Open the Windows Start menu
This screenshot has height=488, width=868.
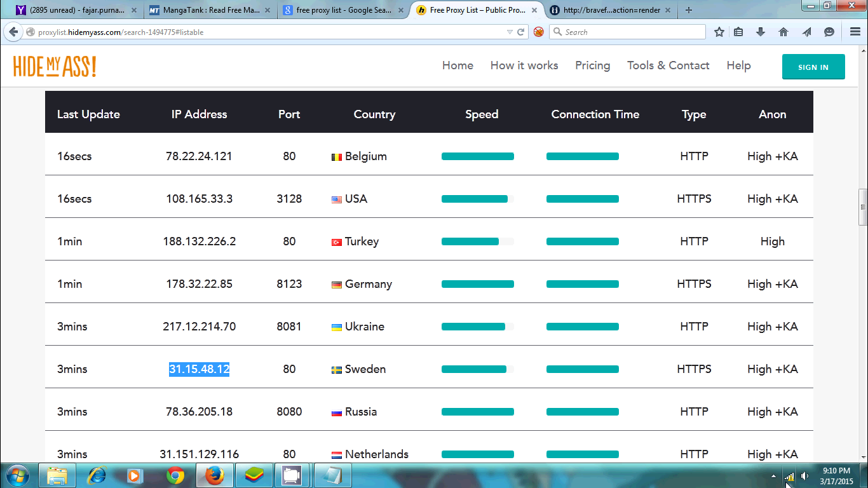click(x=17, y=475)
